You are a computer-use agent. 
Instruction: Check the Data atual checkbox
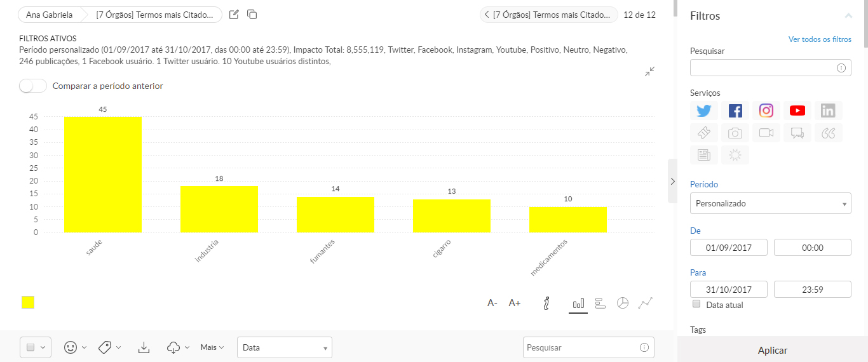(x=697, y=305)
